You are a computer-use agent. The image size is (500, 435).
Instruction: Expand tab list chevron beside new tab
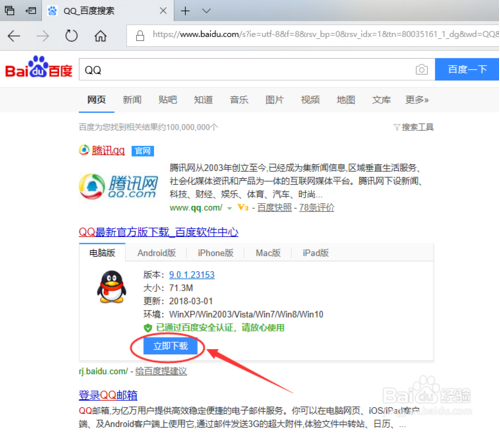coord(206,11)
